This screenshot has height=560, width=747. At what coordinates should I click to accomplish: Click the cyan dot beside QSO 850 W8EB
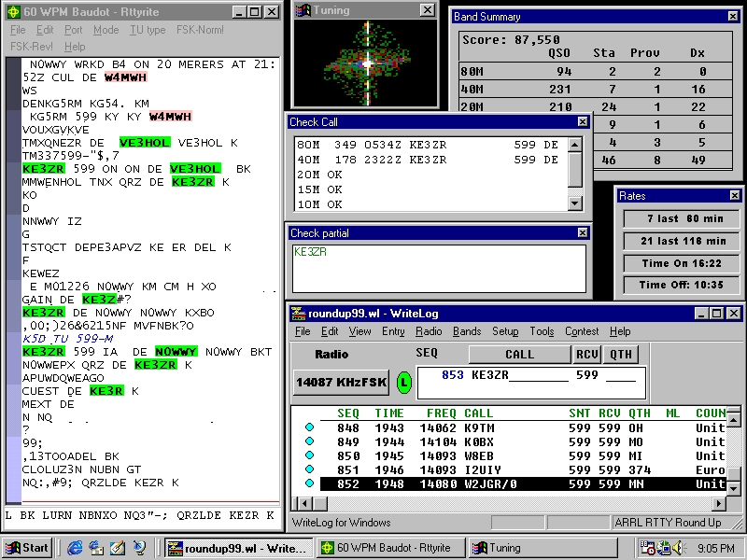click(x=309, y=456)
